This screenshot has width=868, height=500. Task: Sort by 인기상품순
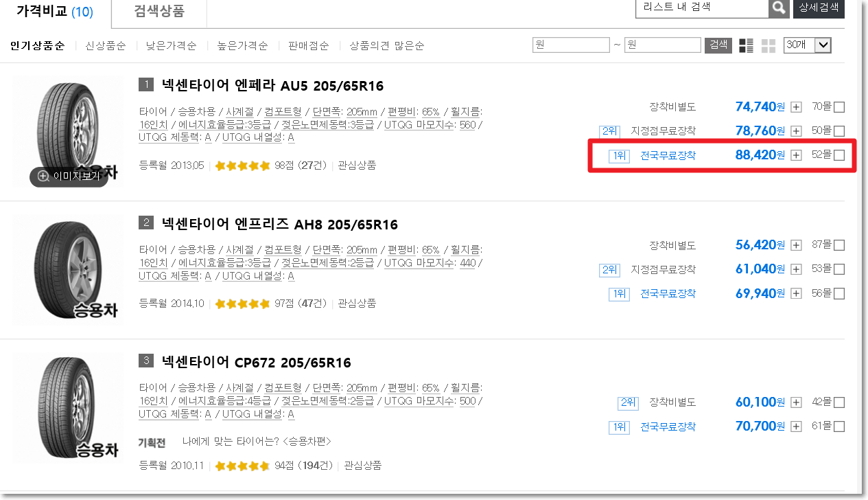[37, 46]
